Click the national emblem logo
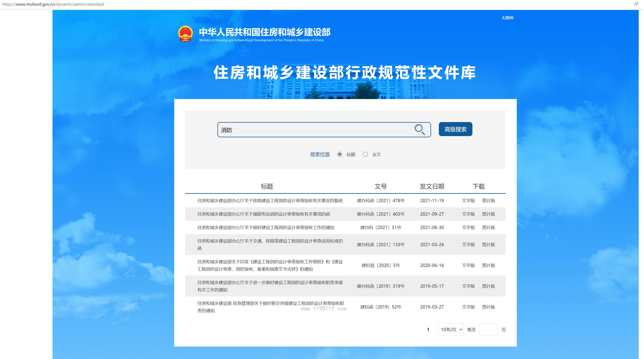Screen dimensions: 644x359 coord(185,34)
